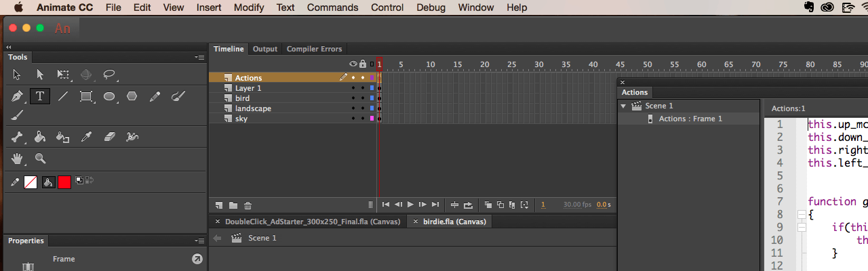Open the Modify menu

coord(249,7)
